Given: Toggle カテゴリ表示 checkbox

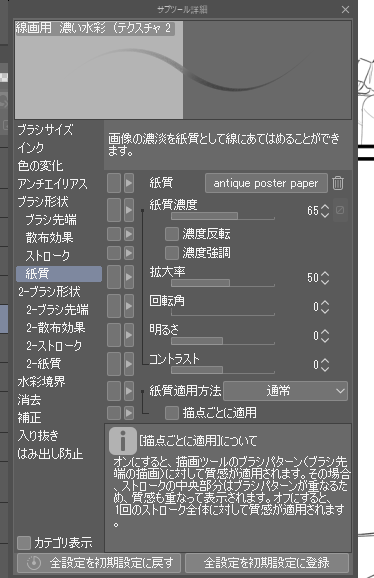Looking at the screenshot, I should [24, 543].
